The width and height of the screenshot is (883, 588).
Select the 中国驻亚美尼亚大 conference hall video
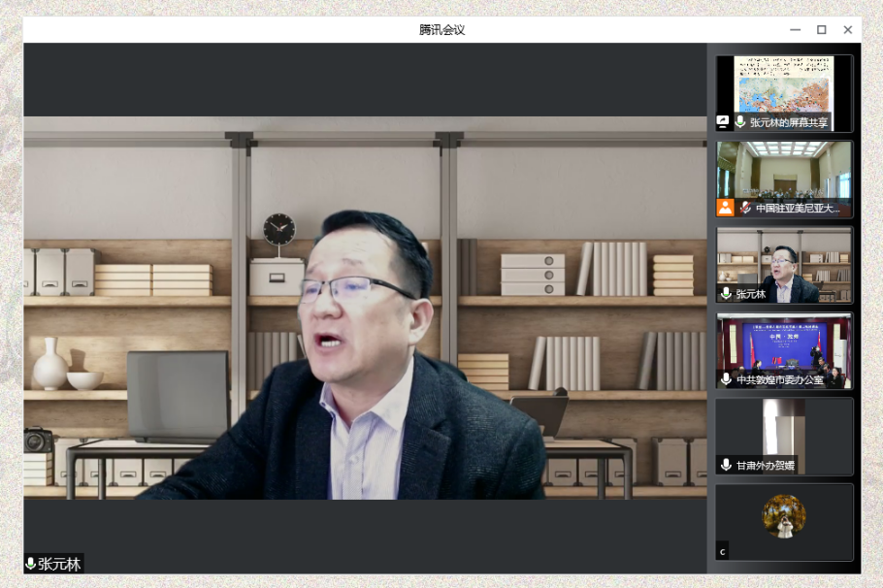click(784, 171)
